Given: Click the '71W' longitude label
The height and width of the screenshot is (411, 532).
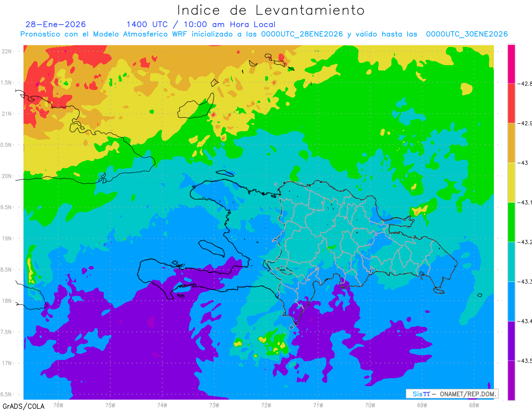Looking at the screenshot, I should tap(318, 405).
